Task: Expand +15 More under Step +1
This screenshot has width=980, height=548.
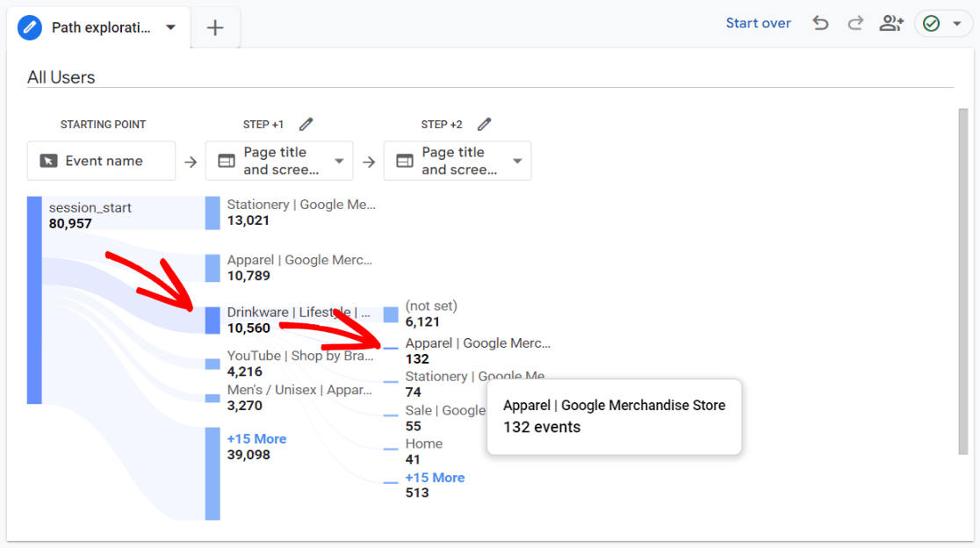Action: (256, 439)
